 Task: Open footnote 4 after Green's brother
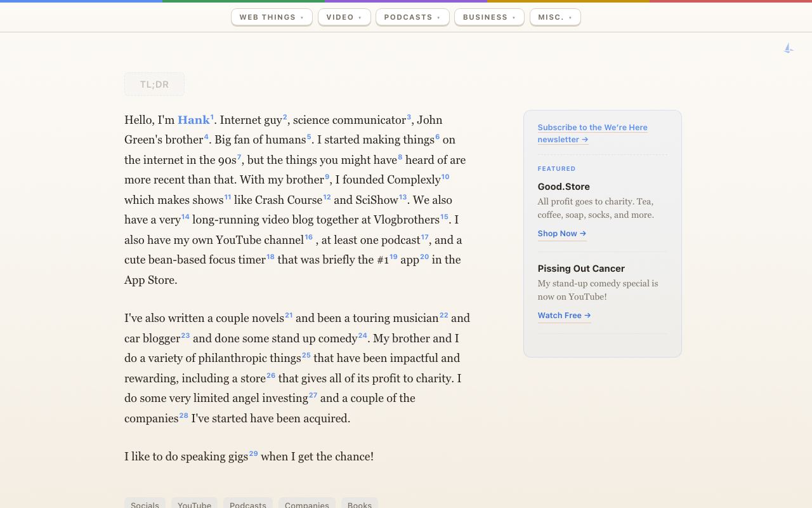(x=206, y=137)
